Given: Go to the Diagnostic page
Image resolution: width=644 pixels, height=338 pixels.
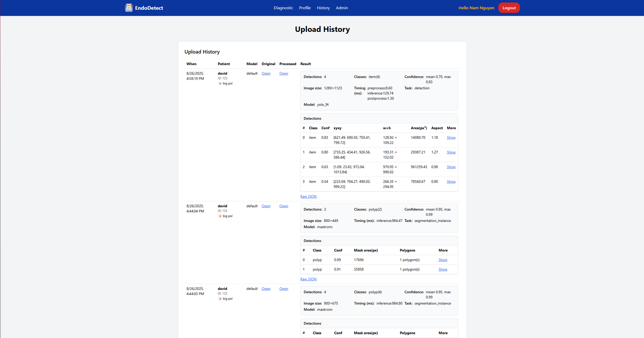Looking at the screenshot, I should 283,8.
